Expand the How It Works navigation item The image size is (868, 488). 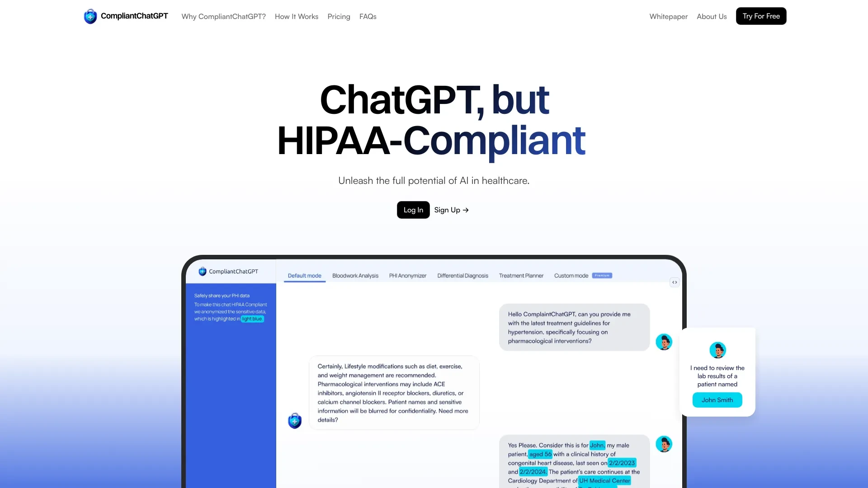coord(296,16)
